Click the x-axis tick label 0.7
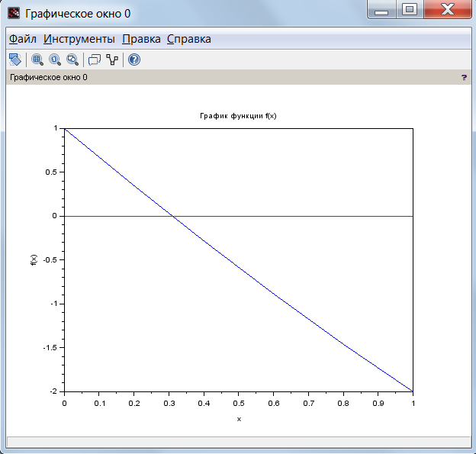The image size is (476, 454). [308, 404]
